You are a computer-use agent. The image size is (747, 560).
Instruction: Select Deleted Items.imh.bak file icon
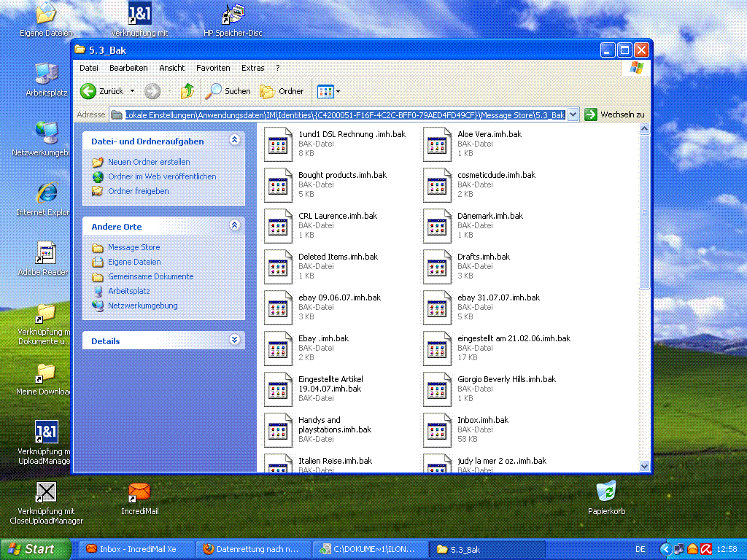click(278, 267)
